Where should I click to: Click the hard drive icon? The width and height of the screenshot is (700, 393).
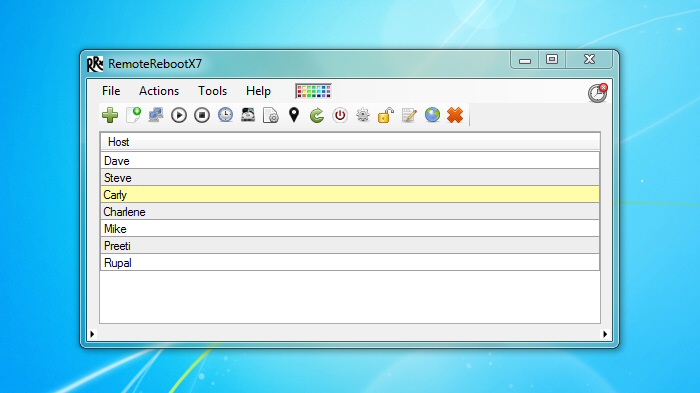point(248,115)
